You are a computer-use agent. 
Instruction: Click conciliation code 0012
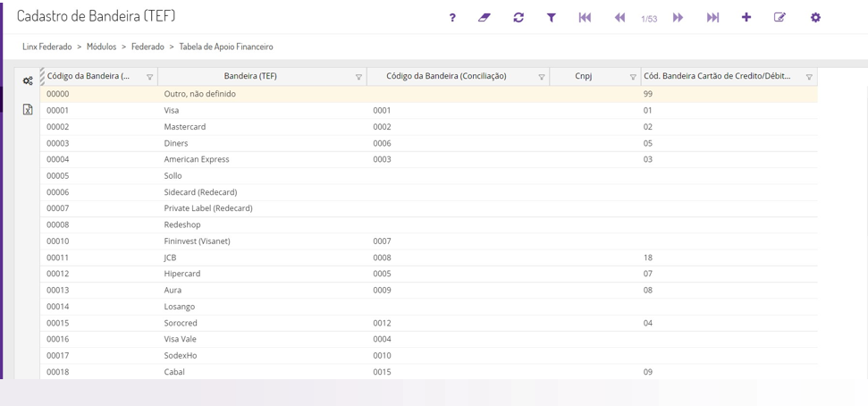382,323
